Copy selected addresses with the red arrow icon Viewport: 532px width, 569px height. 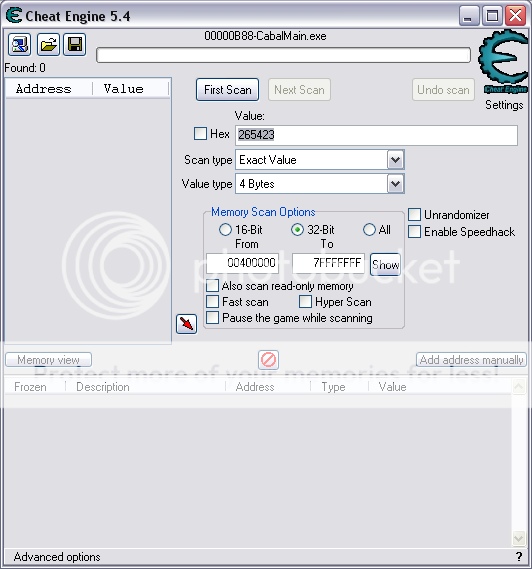[187, 324]
